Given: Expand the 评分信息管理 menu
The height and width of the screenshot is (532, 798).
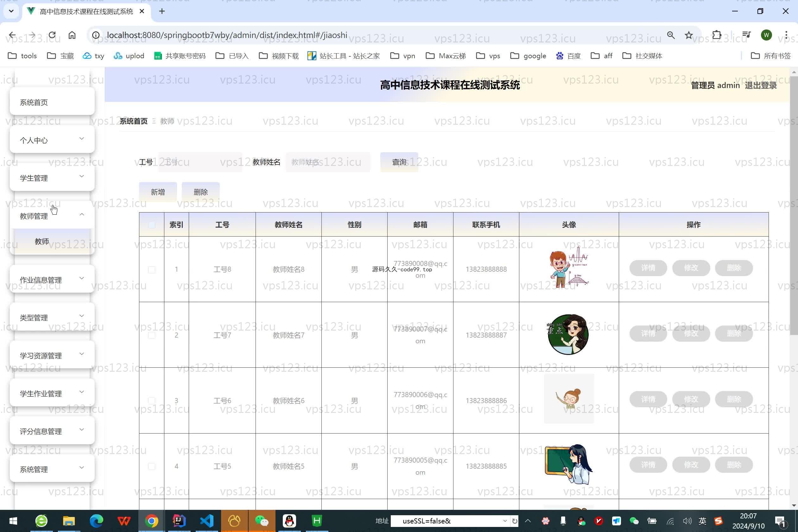Looking at the screenshot, I should point(52,431).
